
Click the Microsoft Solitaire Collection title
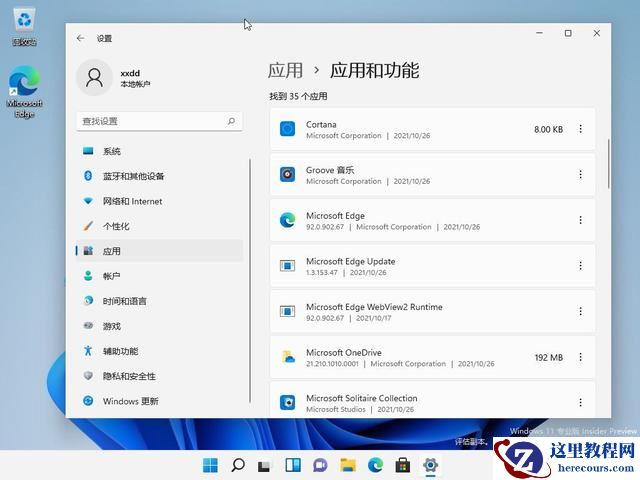tap(362, 398)
